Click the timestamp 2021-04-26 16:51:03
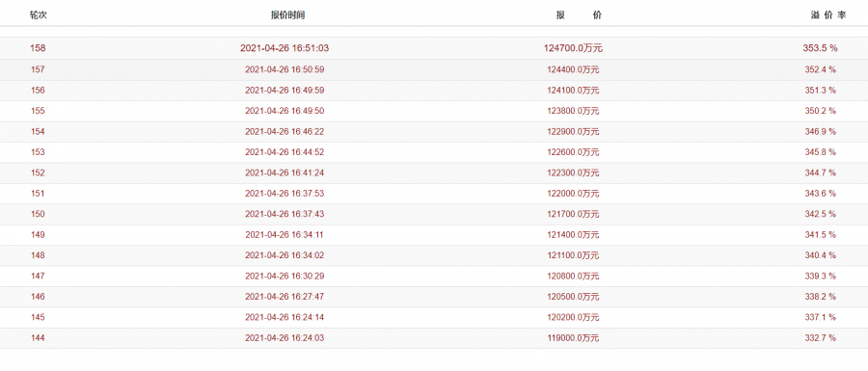868x371 pixels. (285, 48)
